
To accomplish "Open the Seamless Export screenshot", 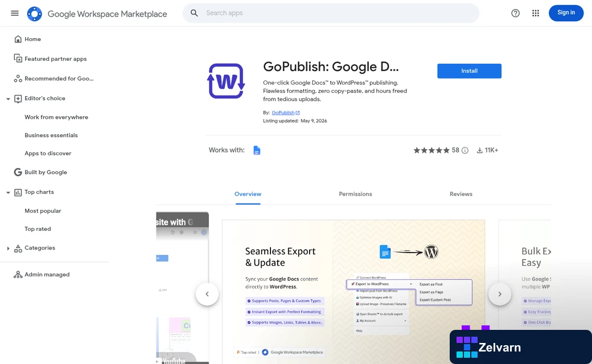I will (353, 292).
